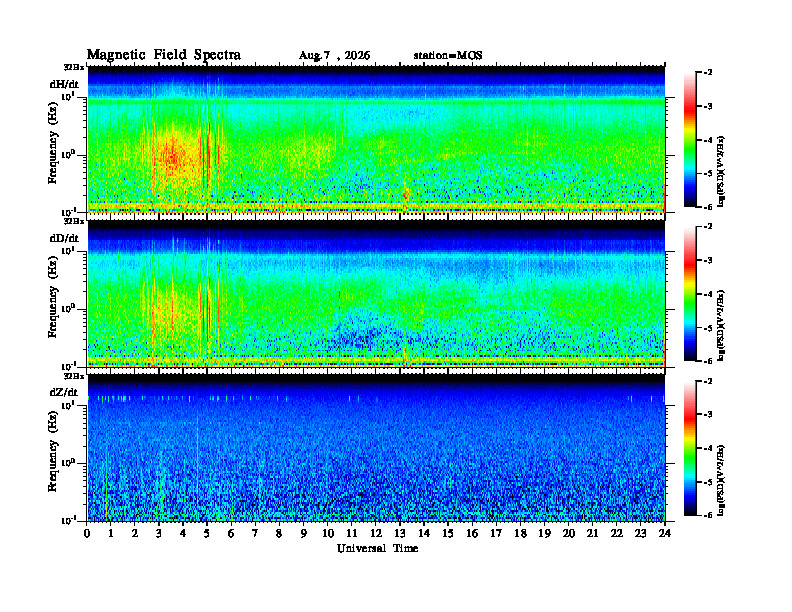Select the 'Aug 7, 2026' date text
This screenshot has width=792, height=612.
pos(334,56)
